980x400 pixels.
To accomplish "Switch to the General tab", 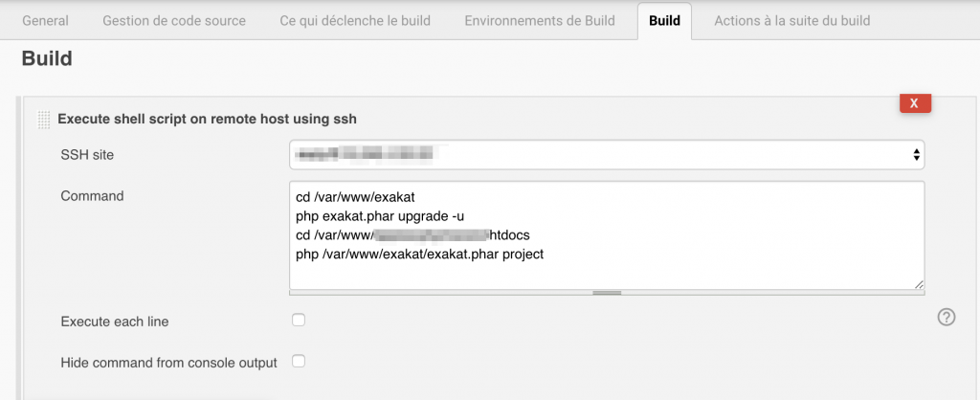I will click(45, 21).
